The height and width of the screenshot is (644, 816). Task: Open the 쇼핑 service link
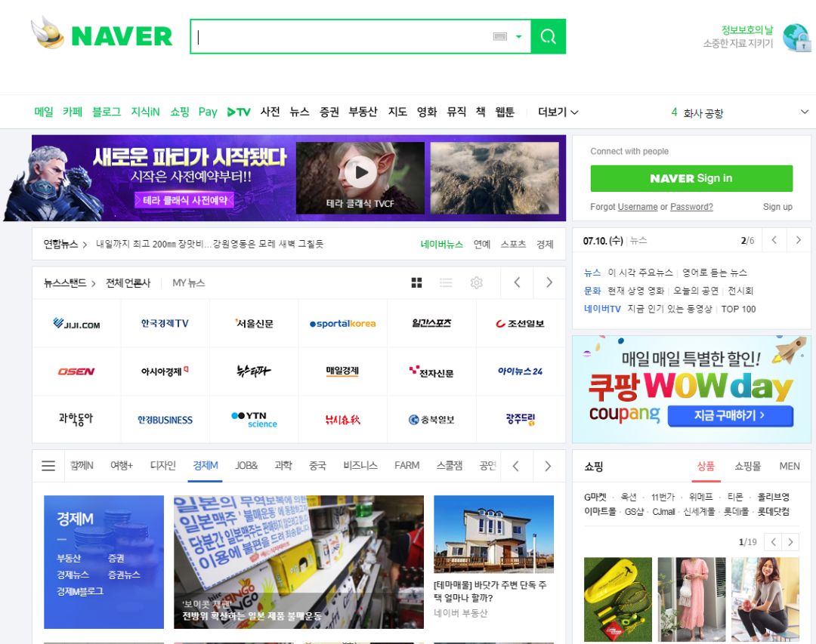pyautogui.click(x=180, y=112)
